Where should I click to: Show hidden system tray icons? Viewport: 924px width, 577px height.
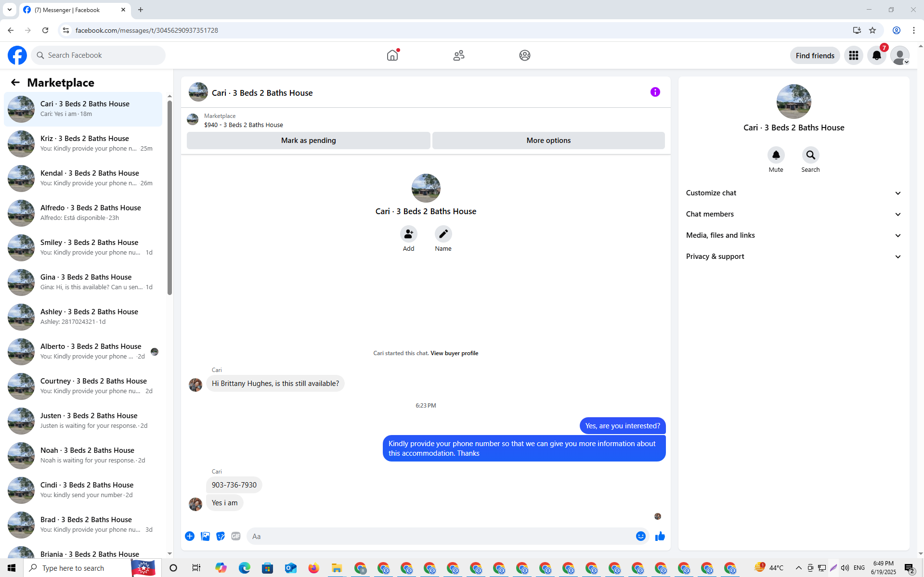[798, 568]
